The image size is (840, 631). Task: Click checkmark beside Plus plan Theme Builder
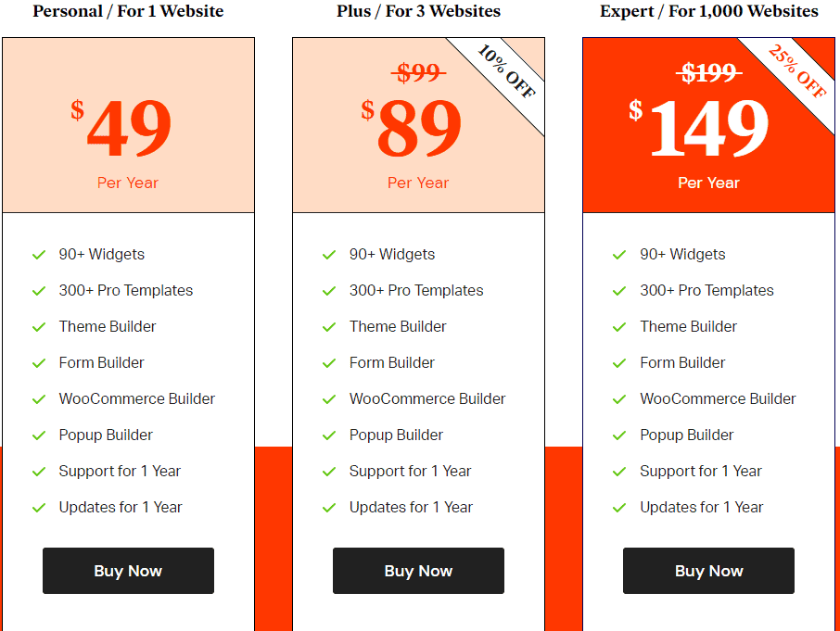(329, 327)
